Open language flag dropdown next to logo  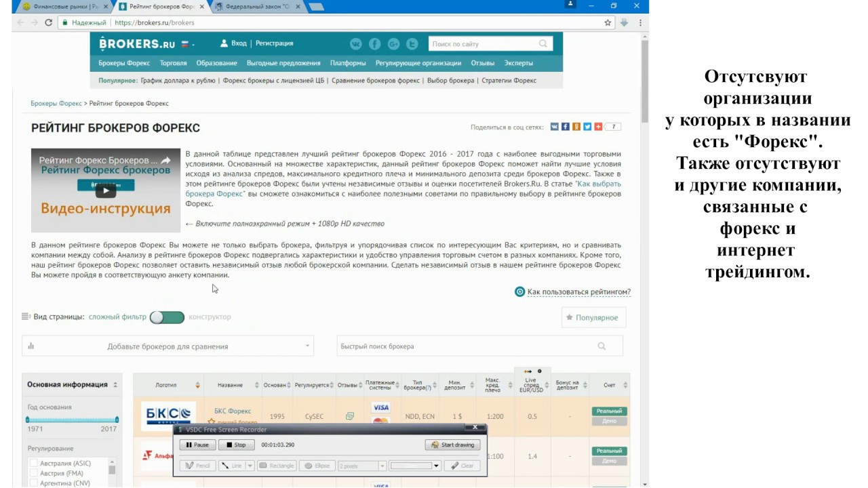188,44
